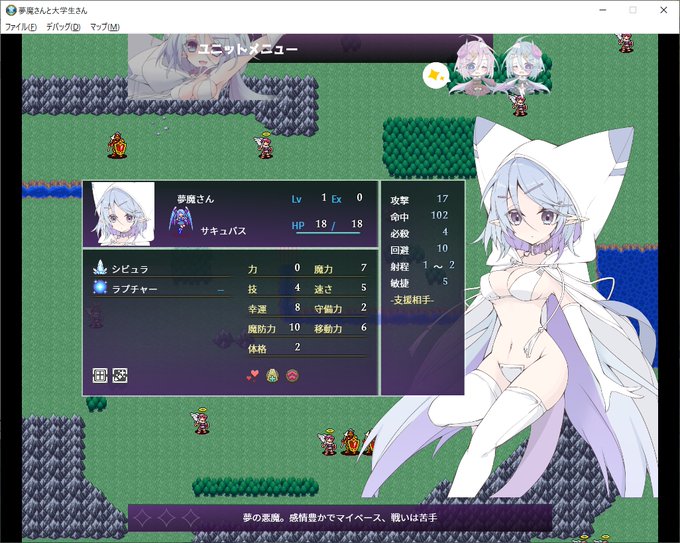680x543 pixels.
Task: Click the golden emblem status icon
Action: (272, 375)
